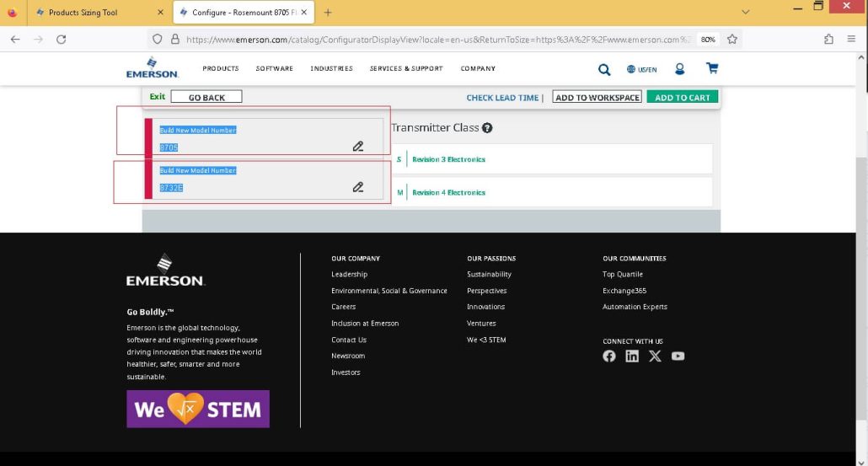Click the site security padlock icon

coord(175,40)
